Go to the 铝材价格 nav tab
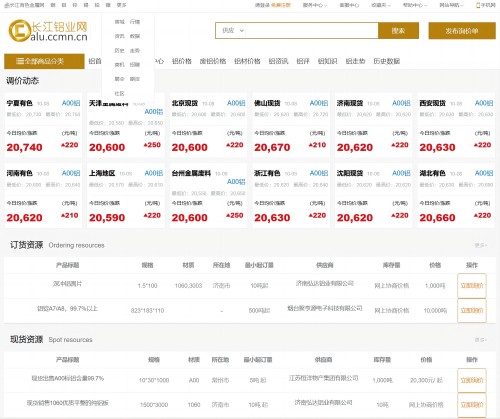The height and width of the screenshot is (419, 500). 247,61
